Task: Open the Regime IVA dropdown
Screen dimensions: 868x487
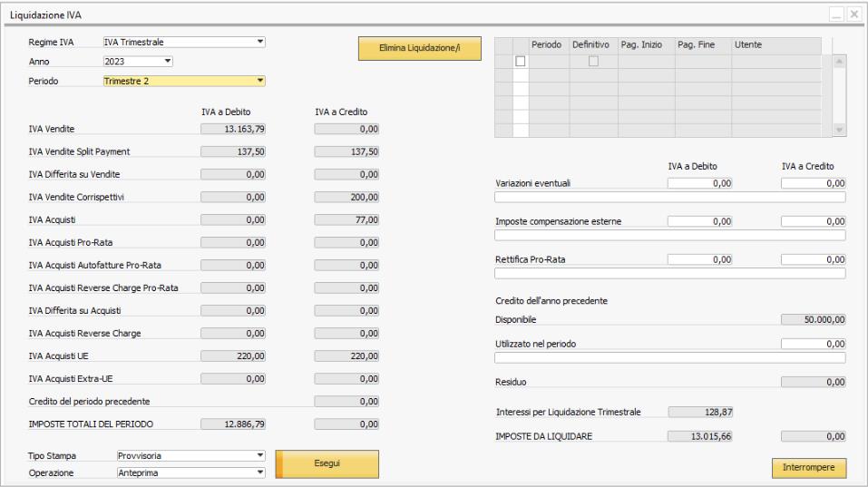Action: [184, 42]
